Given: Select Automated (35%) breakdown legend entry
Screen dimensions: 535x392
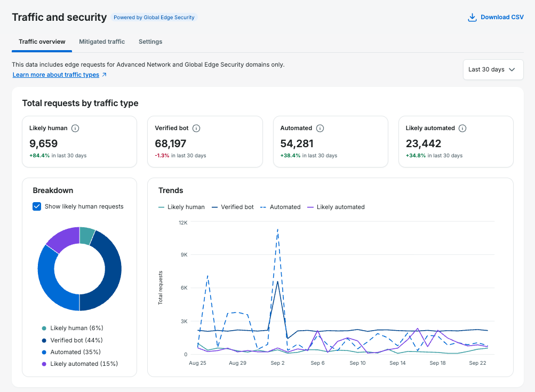Looking at the screenshot, I should coord(71,352).
